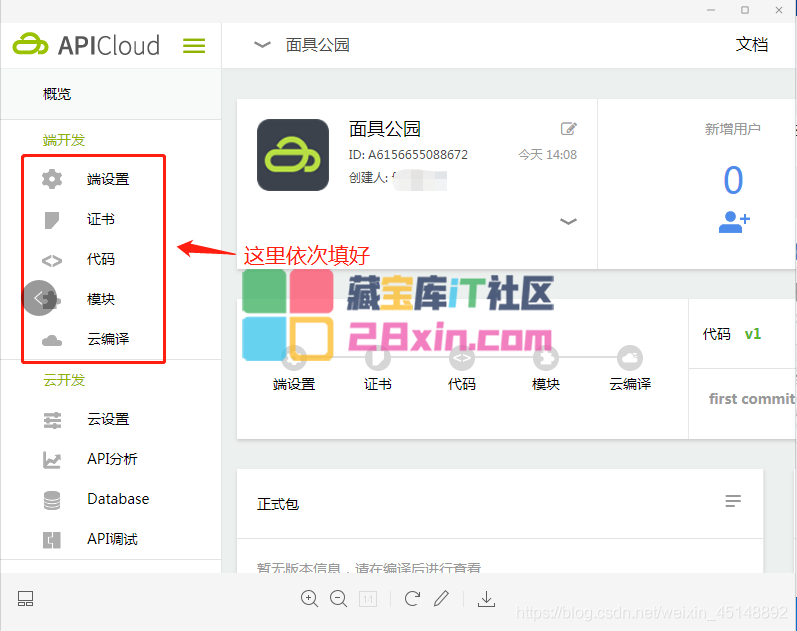This screenshot has height=631, width=797.
Task: Click the hamburger menu icon beside APICloud
Action: pyautogui.click(x=194, y=46)
